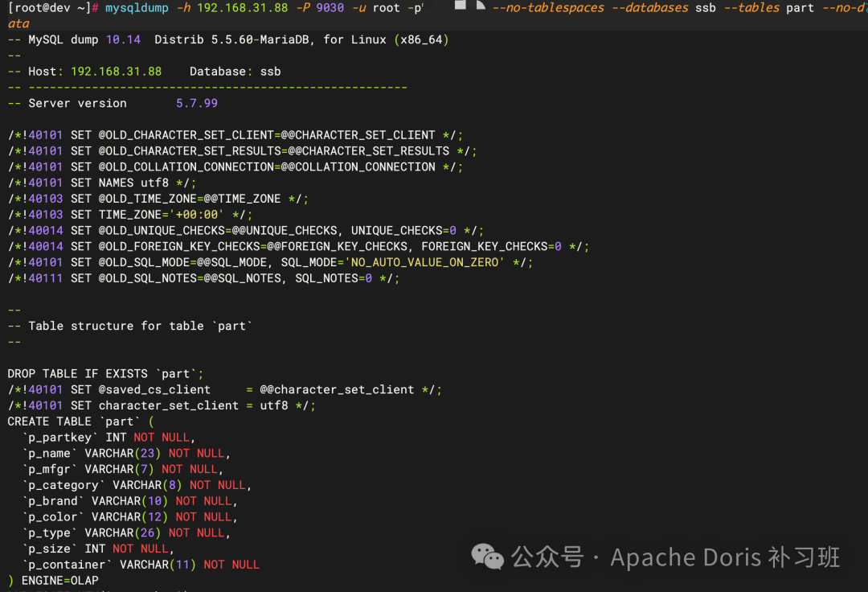
Task: Click the mysqldump command in the prompt
Action: tap(137, 7)
